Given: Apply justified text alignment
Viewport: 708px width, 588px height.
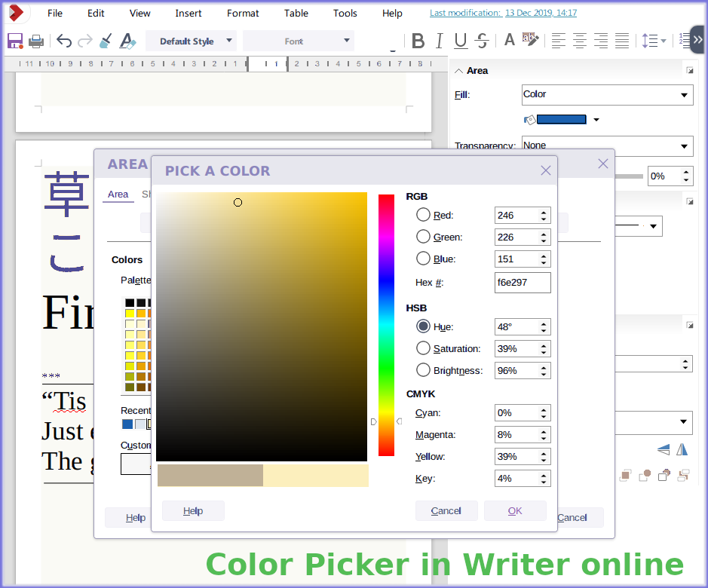Looking at the screenshot, I should point(621,41).
